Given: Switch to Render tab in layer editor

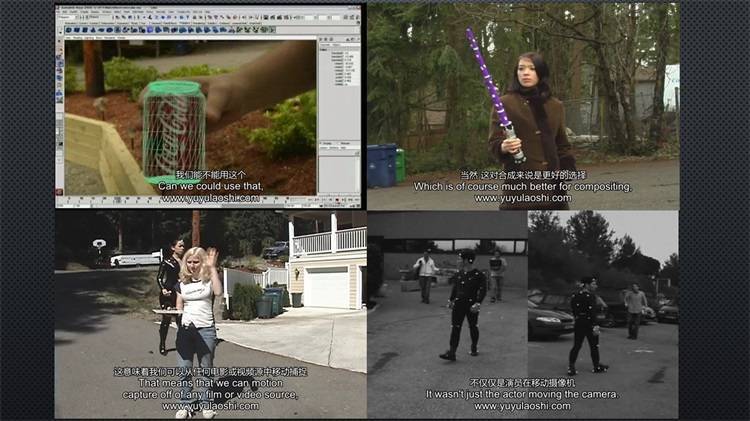Looking at the screenshot, I should tap(345, 143).
